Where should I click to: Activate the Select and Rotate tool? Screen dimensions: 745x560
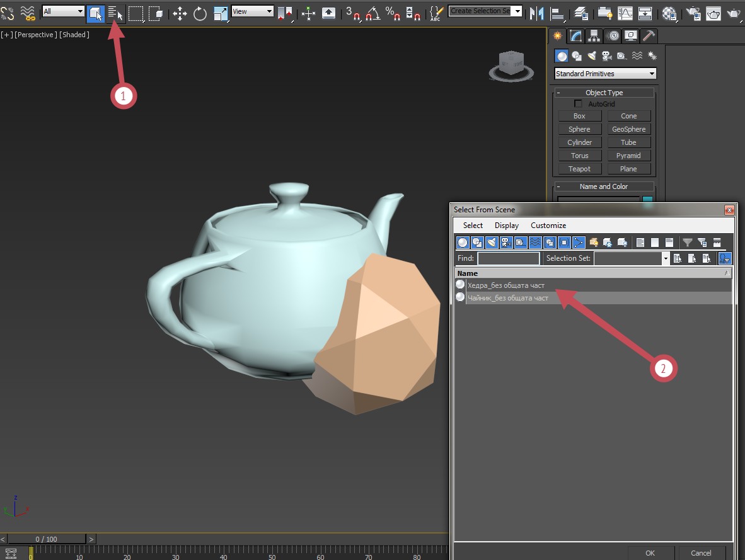pos(200,13)
